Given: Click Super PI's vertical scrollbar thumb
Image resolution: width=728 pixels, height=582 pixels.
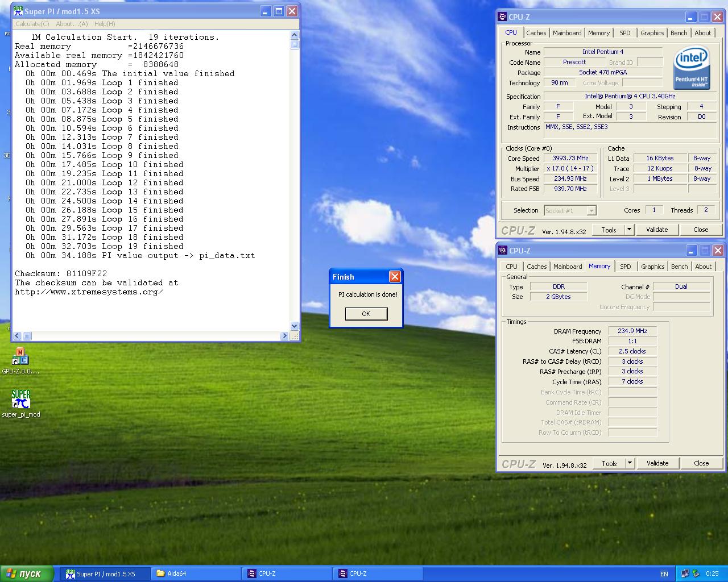Looking at the screenshot, I should 295,44.
